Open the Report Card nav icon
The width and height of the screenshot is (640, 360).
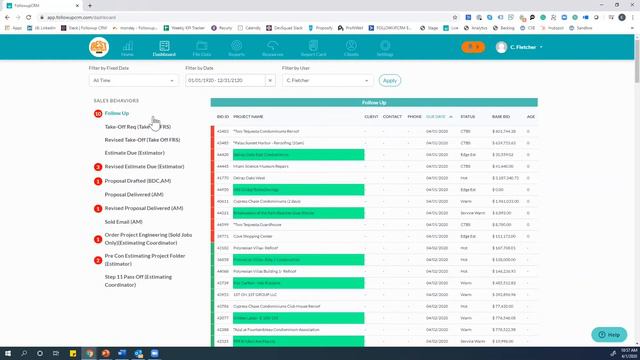tap(313, 48)
